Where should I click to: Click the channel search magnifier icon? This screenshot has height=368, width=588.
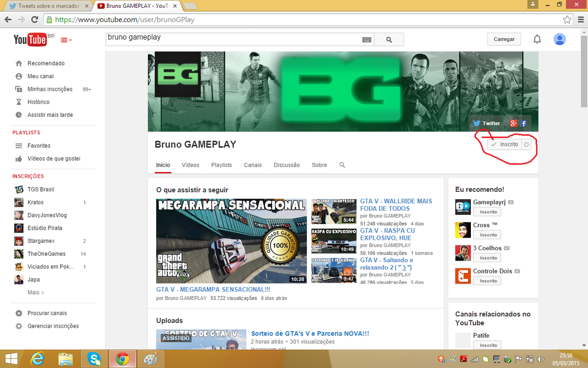[x=342, y=165]
